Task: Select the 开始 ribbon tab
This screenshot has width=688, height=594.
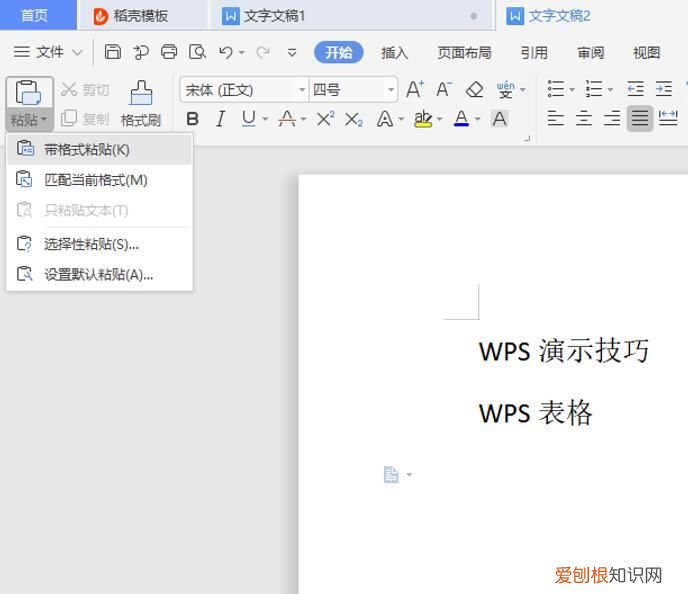Action: pyautogui.click(x=338, y=53)
